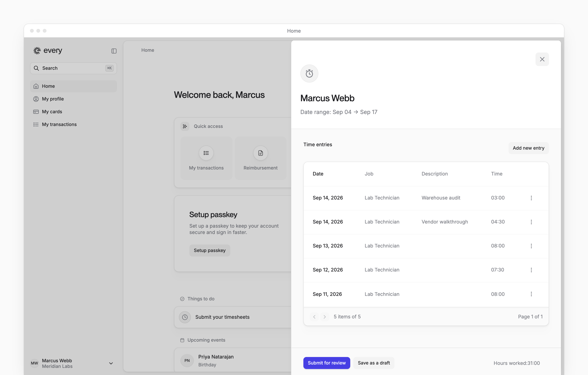The image size is (588, 375).
Task: Close the timesheet panel
Action: click(542, 59)
